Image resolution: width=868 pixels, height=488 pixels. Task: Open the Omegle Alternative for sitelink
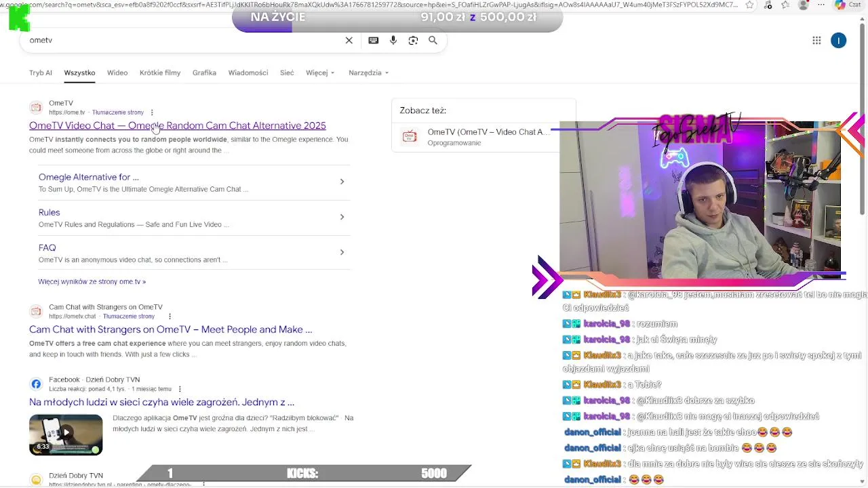pyautogui.click(x=89, y=177)
